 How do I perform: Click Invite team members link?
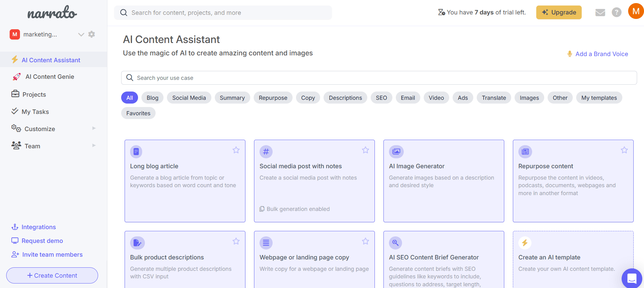(52, 255)
